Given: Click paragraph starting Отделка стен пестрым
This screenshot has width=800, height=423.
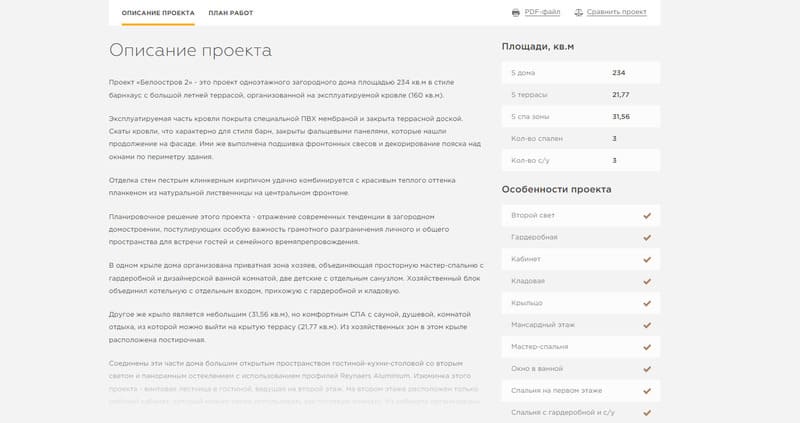Looking at the screenshot, I should [x=282, y=187].
